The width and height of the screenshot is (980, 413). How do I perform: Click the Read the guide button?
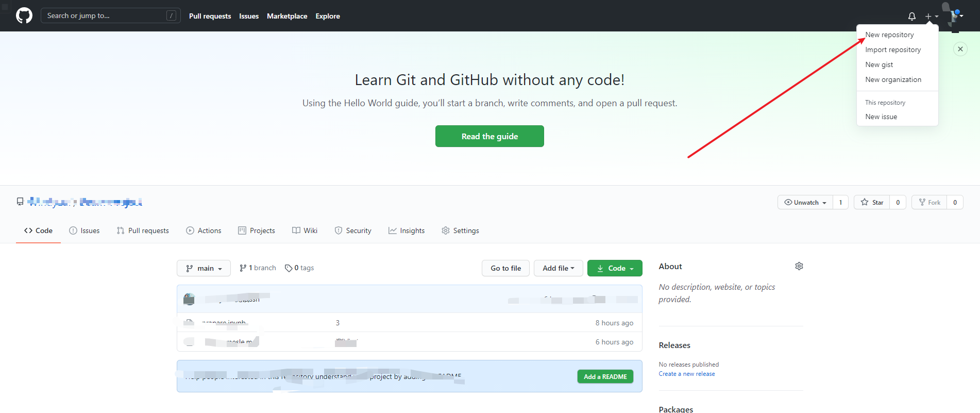[x=489, y=136]
